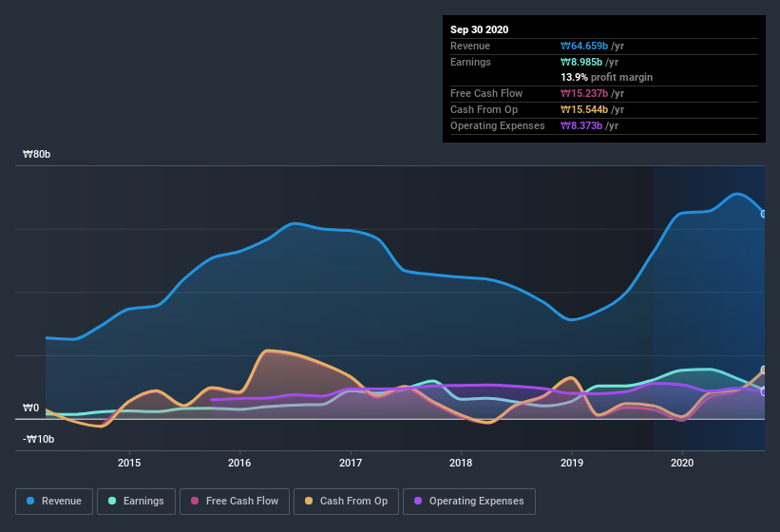The image size is (780, 532).
Task: Select the 2018 x-axis label
Action: [x=461, y=463]
